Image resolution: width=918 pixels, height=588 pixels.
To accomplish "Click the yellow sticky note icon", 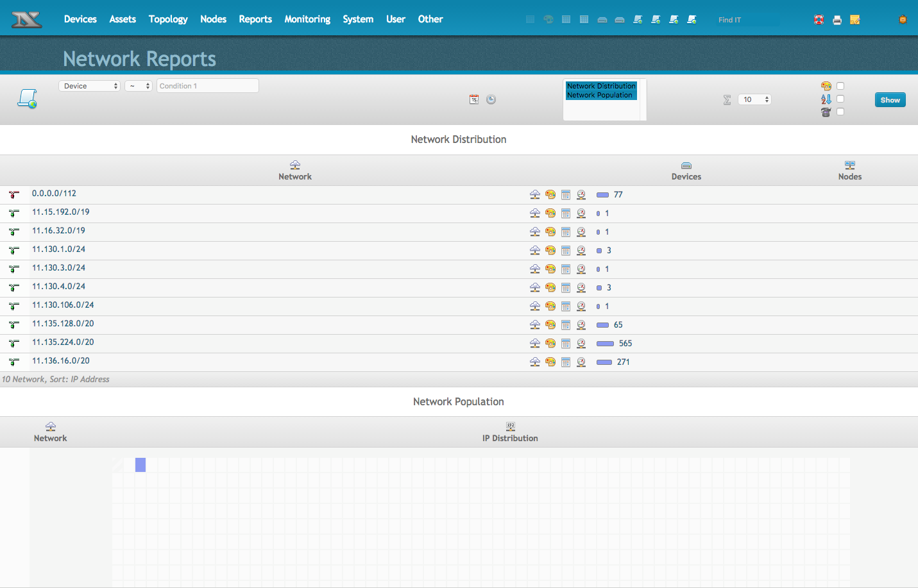I will (854, 20).
